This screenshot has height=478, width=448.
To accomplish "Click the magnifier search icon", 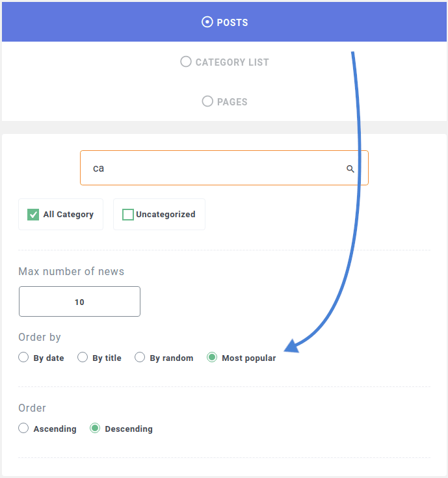I will click(x=350, y=168).
